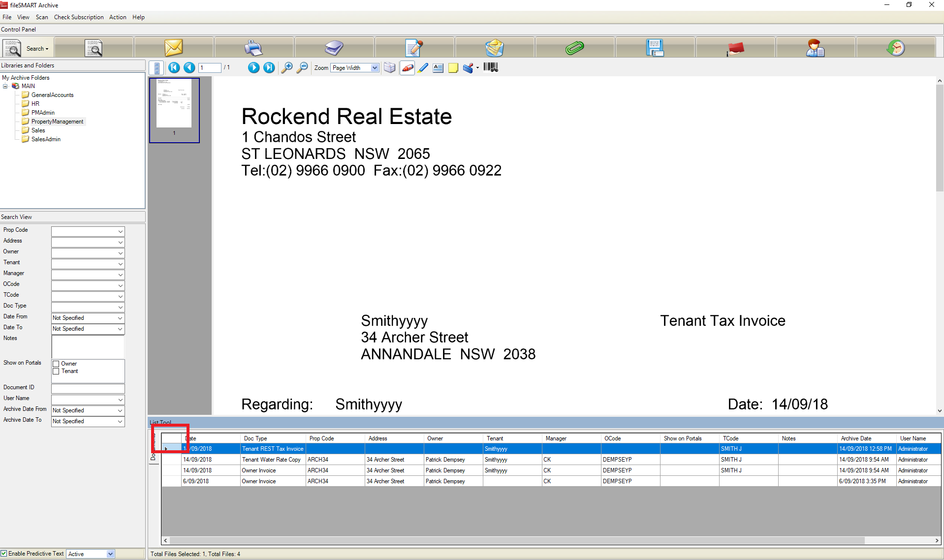The width and height of the screenshot is (944, 560).
Task: Open the Address dropdown in Search View
Action: (x=120, y=242)
